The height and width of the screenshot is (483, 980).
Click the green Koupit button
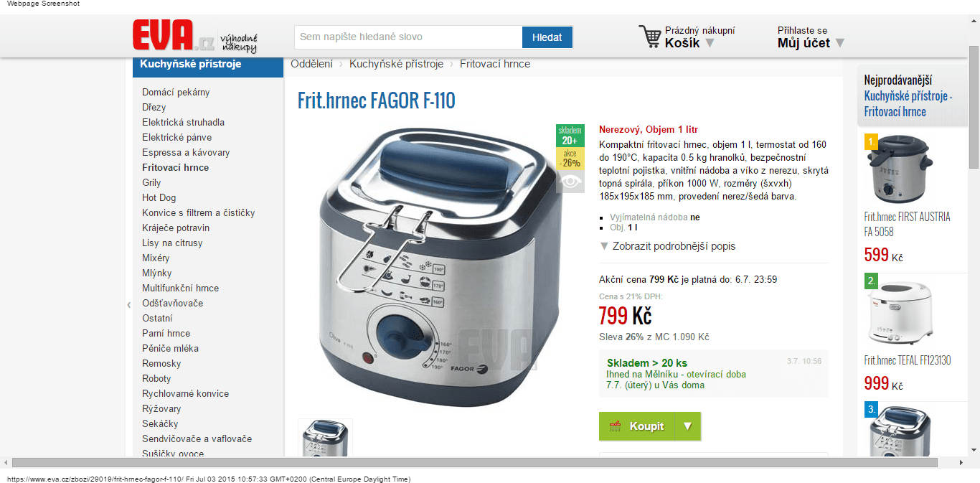[x=637, y=426]
